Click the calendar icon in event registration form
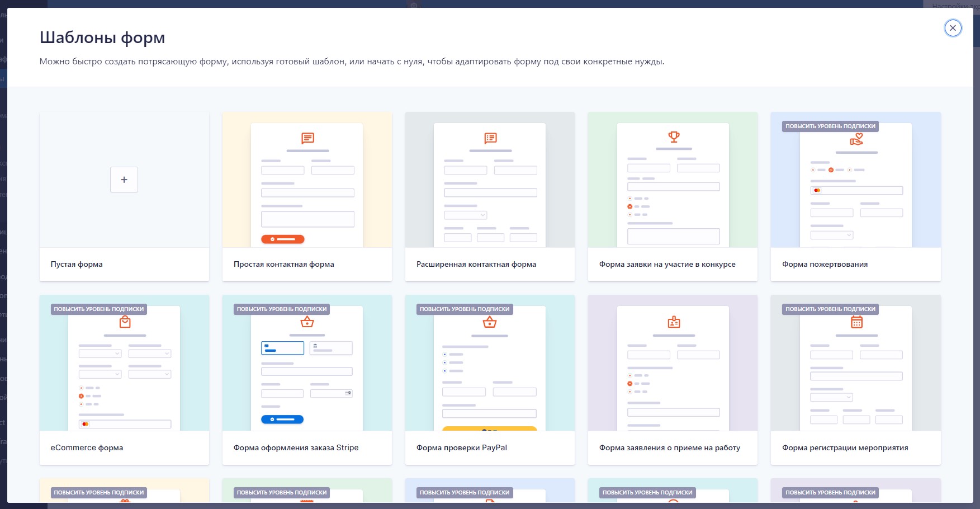 856,322
